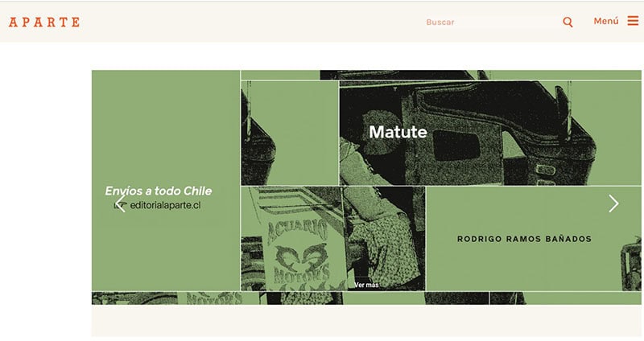Select the 'Matute' book title
This screenshot has height=341, width=644.
398,132
